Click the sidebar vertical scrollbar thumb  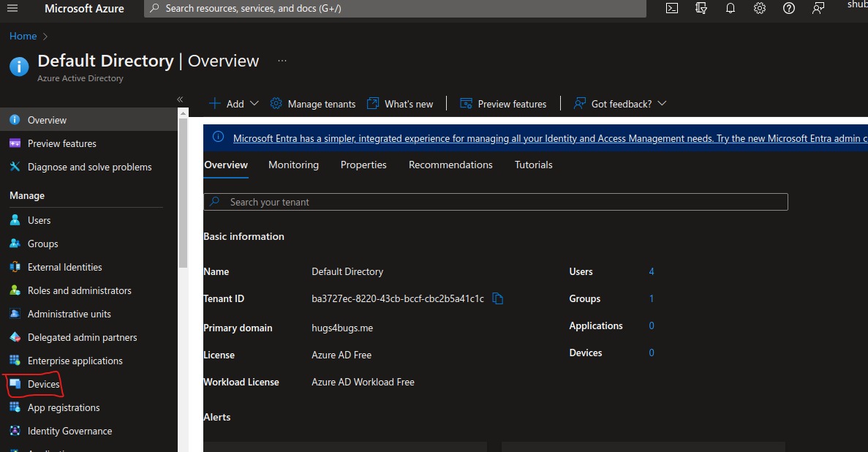(184, 193)
